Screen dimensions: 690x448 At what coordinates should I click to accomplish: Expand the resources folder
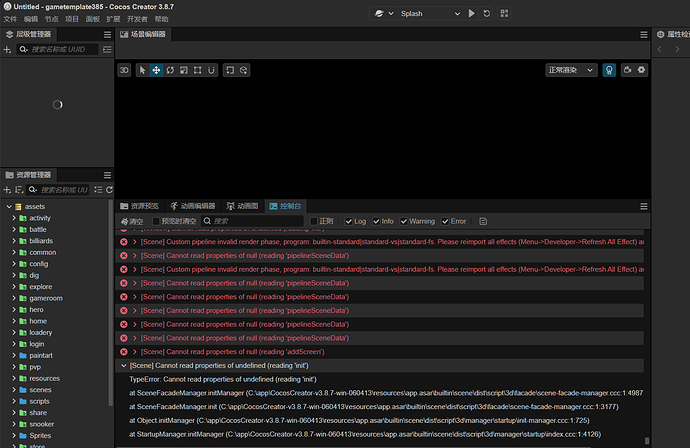pyautogui.click(x=14, y=378)
